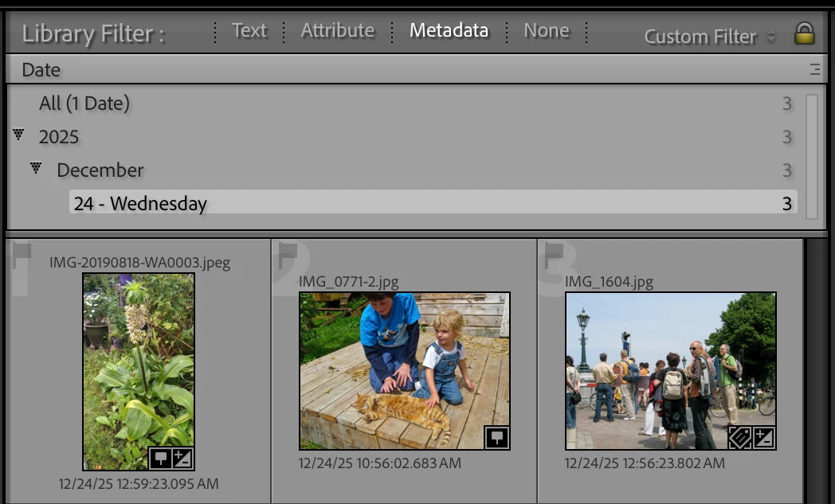Click crop badge on IMG_1604.jpg thumbnail
Image resolution: width=835 pixels, height=504 pixels.
pos(739,438)
